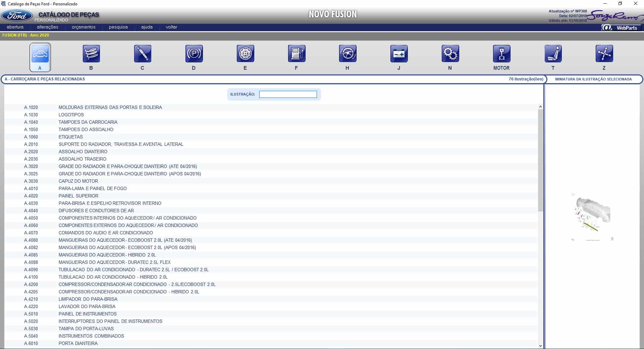Open category N gears icon
This screenshot has height=349, width=644.
450,54
